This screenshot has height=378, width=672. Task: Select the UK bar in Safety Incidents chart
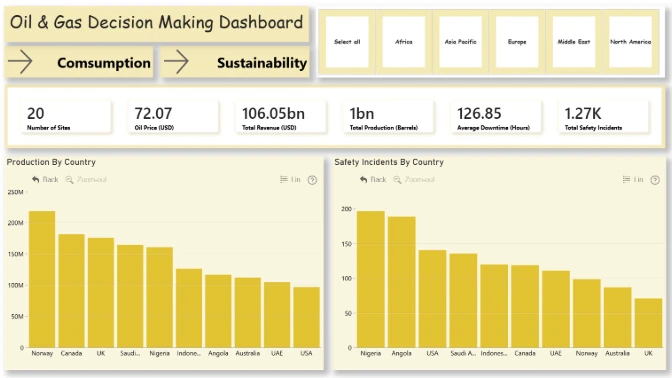tap(648, 323)
